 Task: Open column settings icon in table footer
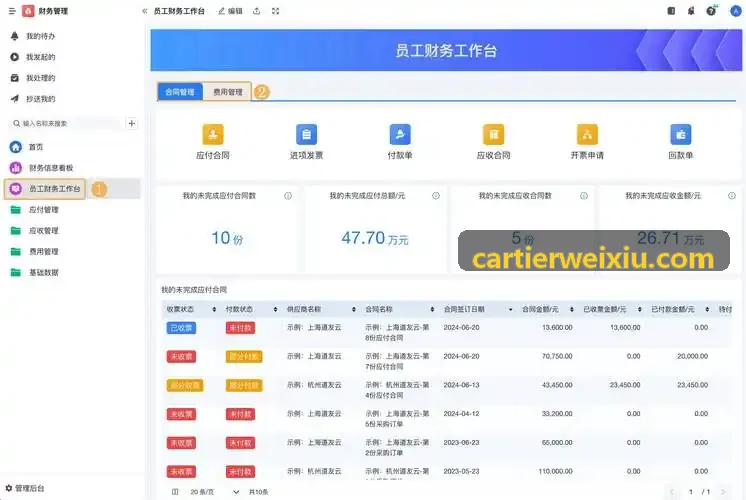(x=175, y=492)
